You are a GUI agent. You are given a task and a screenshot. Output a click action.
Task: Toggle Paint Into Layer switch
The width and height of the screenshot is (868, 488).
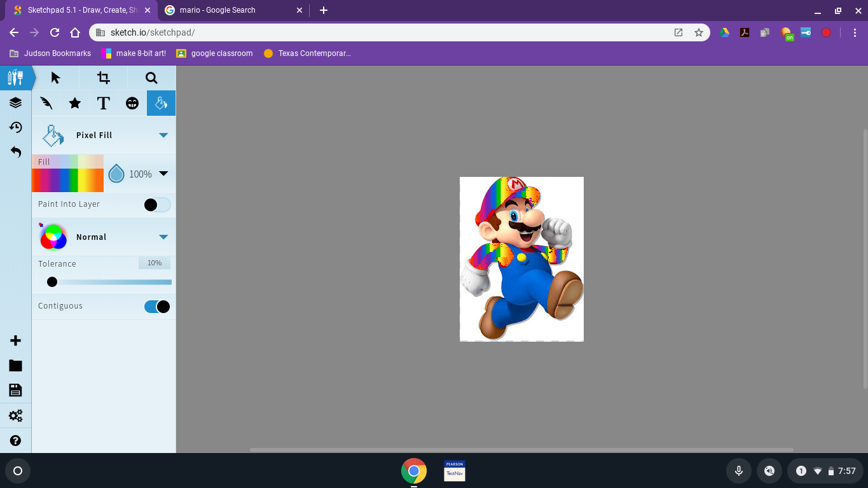(156, 205)
